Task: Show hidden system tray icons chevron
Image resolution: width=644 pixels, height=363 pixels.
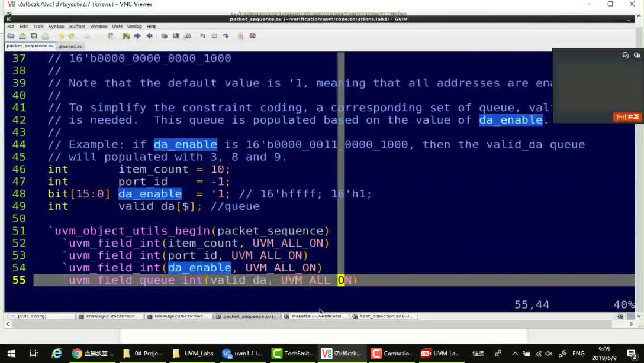Action: click(x=514, y=353)
